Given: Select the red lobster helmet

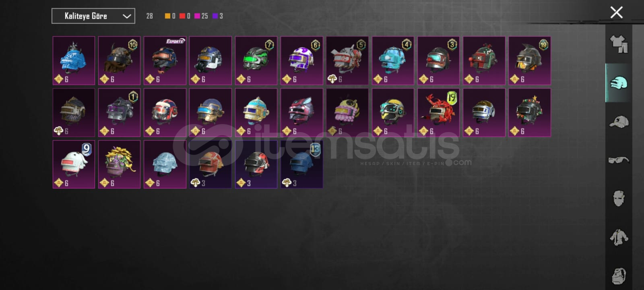Looking at the screenshot, I should [x=438, y=112].
